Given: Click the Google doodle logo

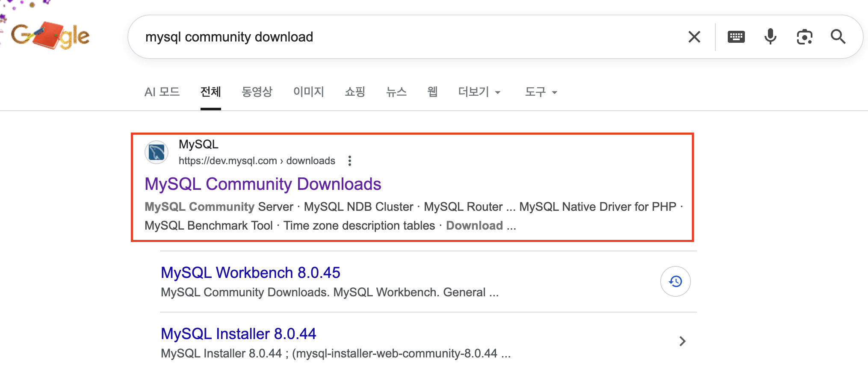Looking at the screenshot, I should [50, 36].
